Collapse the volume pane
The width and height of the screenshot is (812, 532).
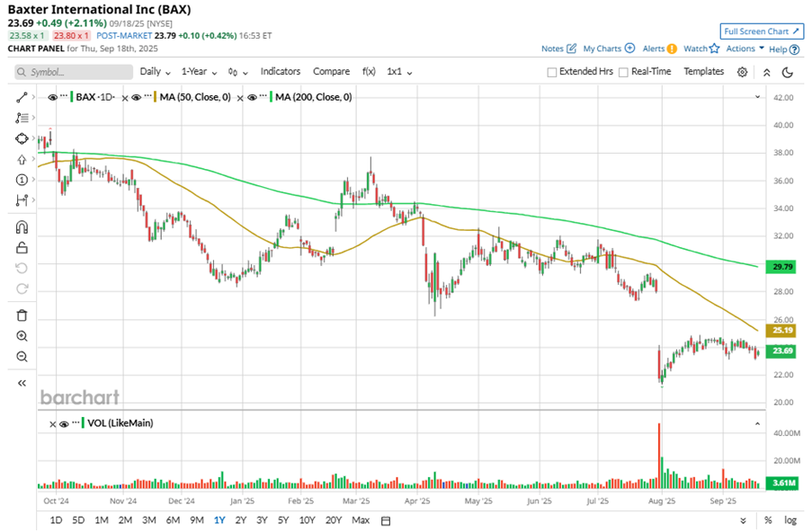click(757, 424)
